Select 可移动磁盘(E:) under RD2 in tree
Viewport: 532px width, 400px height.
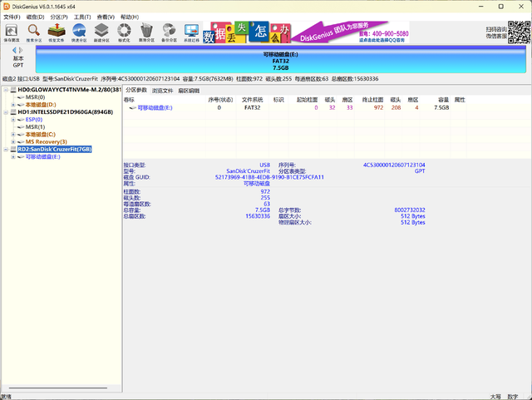42,157
